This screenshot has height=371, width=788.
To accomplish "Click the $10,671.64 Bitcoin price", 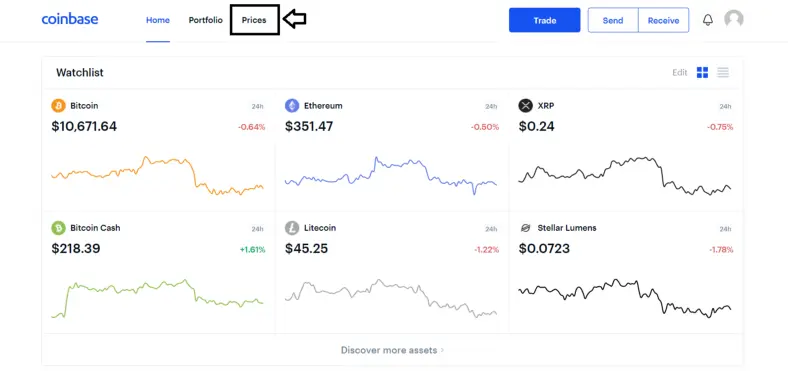I will pyautogui.click(x=84, y=126).
